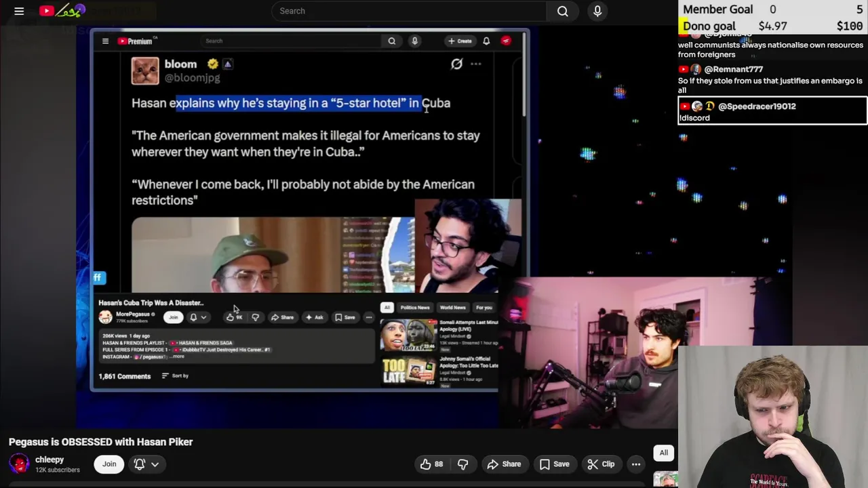
Task: Open the chleepy channel avatar
Action: pos(19,464)
